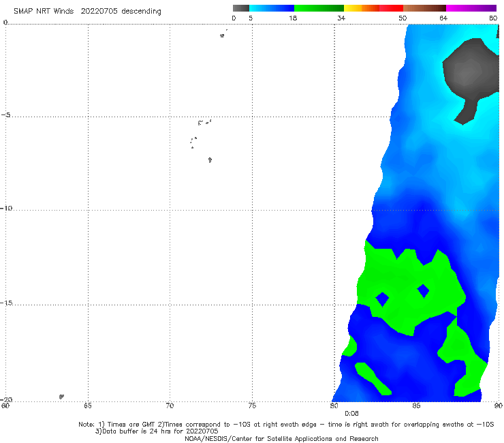Click the date '20220705' in the title
Viewport: 504px width, 443px height.
pos(99,11)
